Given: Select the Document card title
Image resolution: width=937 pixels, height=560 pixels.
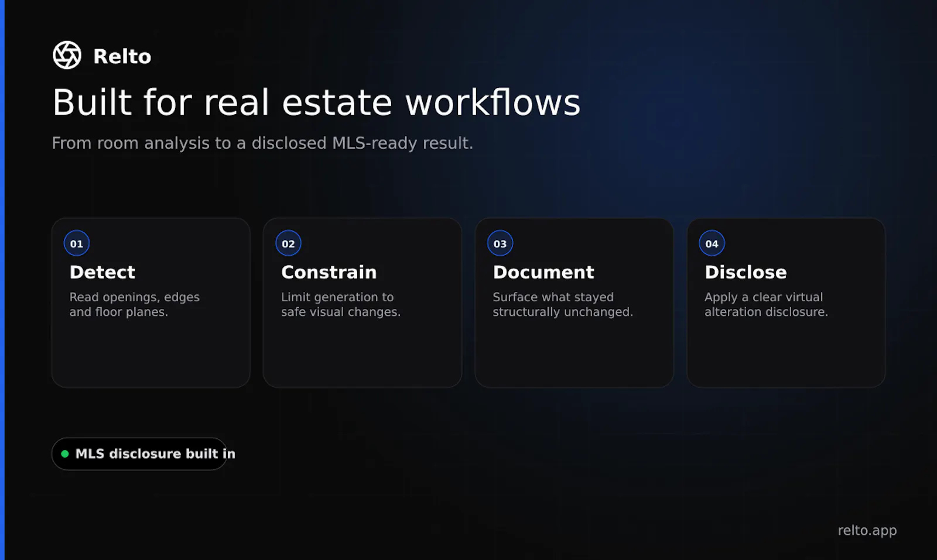Looking at the screenshot, I should 543,272.
